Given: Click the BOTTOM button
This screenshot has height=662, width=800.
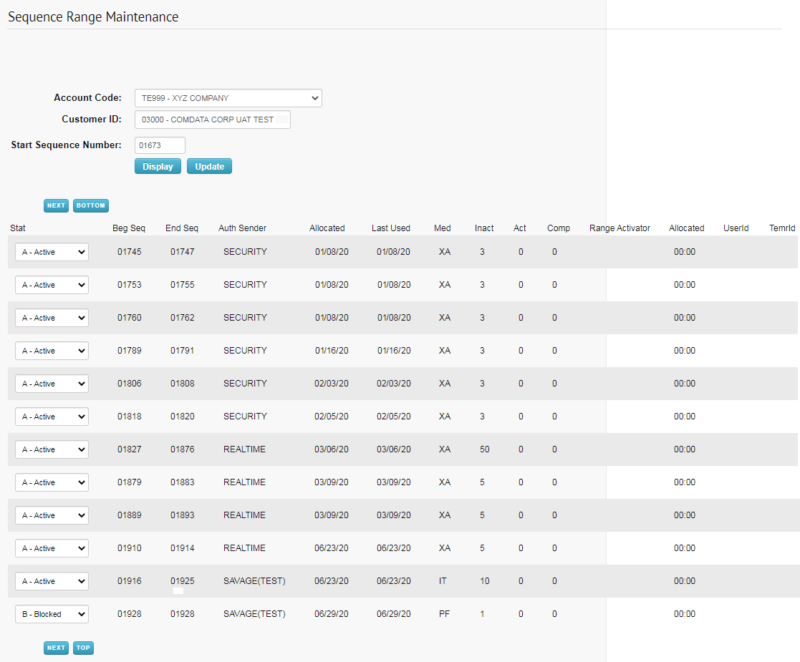Looking at the screenshot, I should point(90,205).
